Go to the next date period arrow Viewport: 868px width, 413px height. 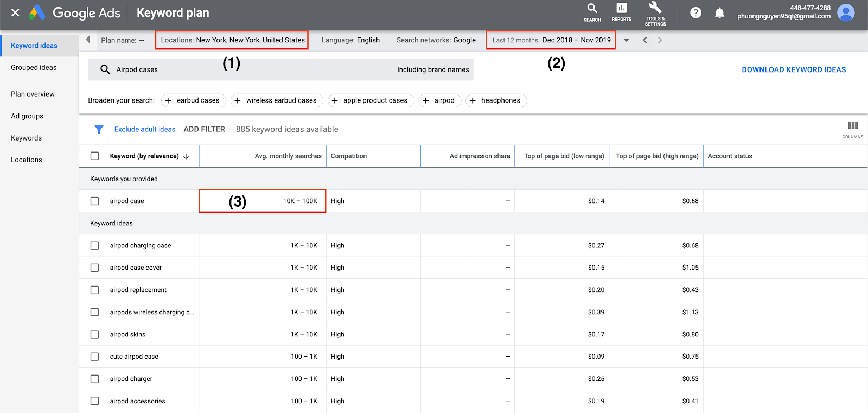[x=660, y=40]
